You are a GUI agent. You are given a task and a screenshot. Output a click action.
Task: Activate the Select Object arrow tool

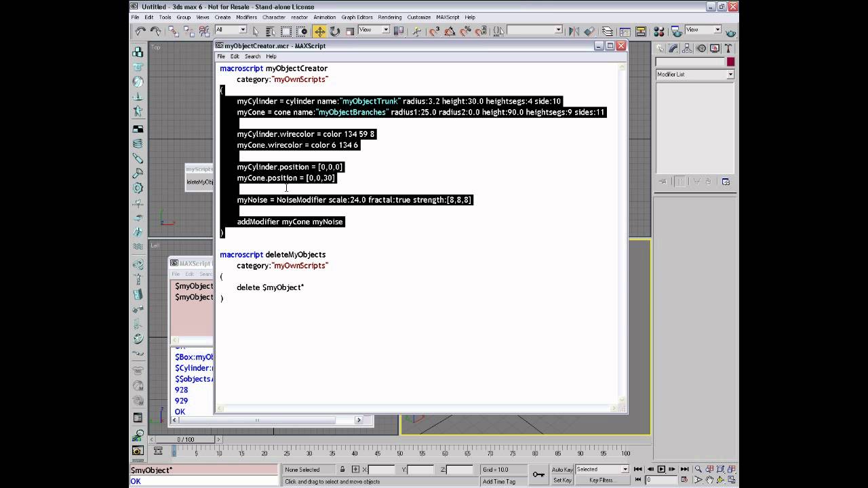256,31
